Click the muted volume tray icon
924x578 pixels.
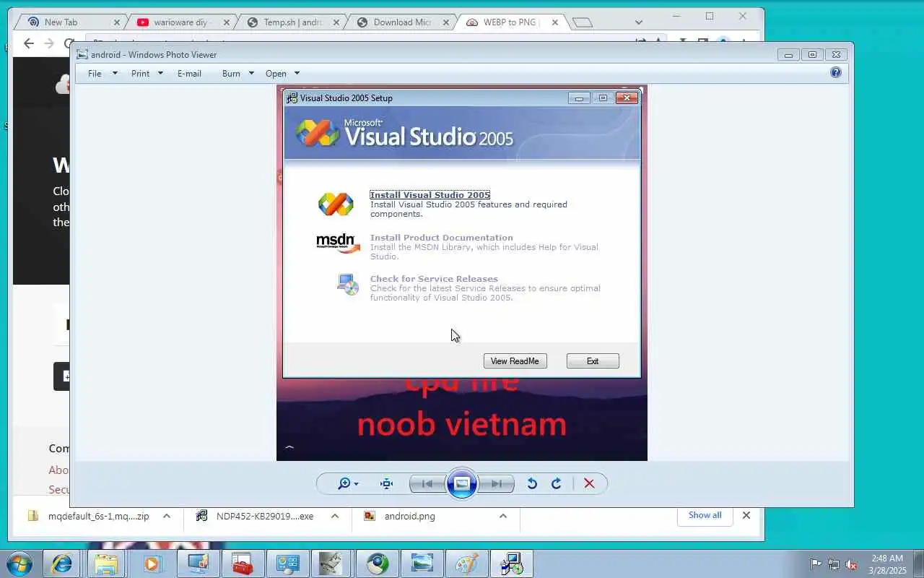[x=852, y=564]
